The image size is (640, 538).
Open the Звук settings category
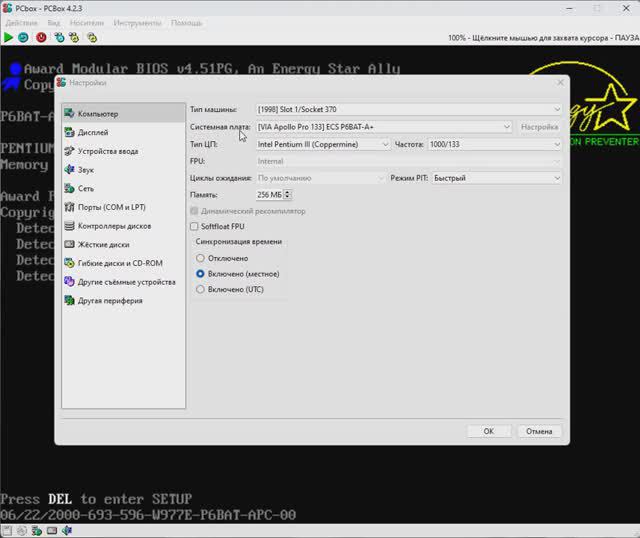click(124, 170)
